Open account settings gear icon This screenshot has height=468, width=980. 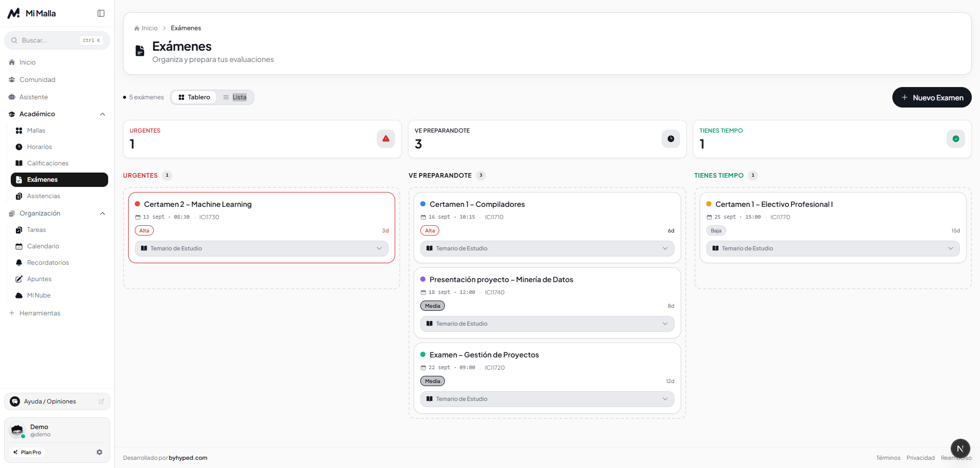99,452
